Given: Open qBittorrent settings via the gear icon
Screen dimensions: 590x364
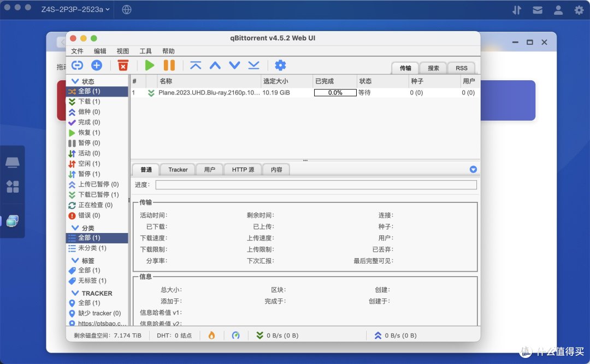Looking at the screenshot, I should (x=280, y=65).
